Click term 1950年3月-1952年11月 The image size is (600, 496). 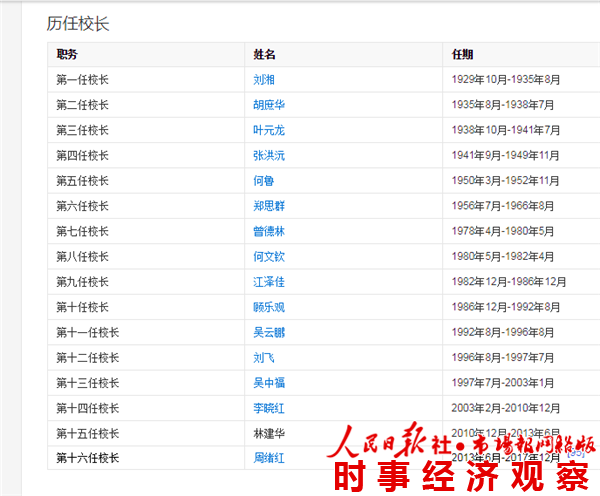pos(505,181)
